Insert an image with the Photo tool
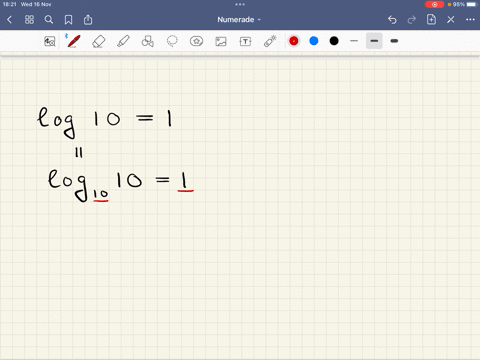The image size is (480, 360). tap(221, 41)
